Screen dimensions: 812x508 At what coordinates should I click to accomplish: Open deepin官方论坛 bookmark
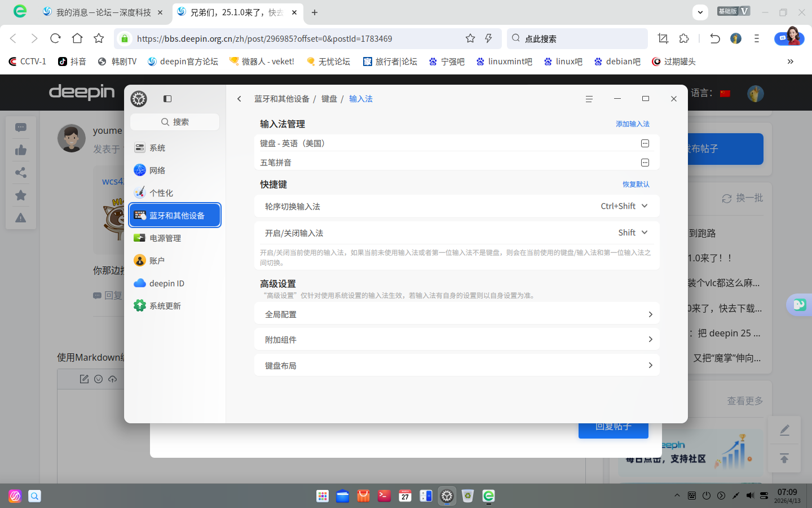pyautogui.click(x=183, y=62)
